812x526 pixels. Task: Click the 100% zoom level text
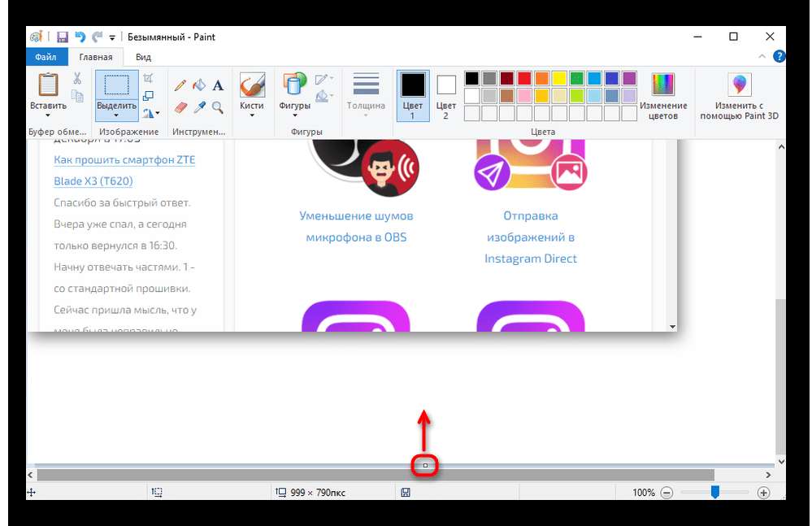click(643, 493)
